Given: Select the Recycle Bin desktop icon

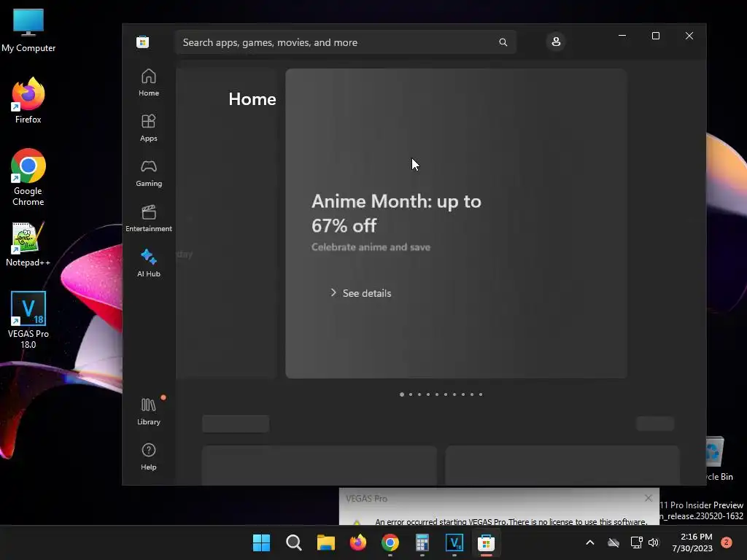Looking at the screenshot, I should [x=719, y=459].
